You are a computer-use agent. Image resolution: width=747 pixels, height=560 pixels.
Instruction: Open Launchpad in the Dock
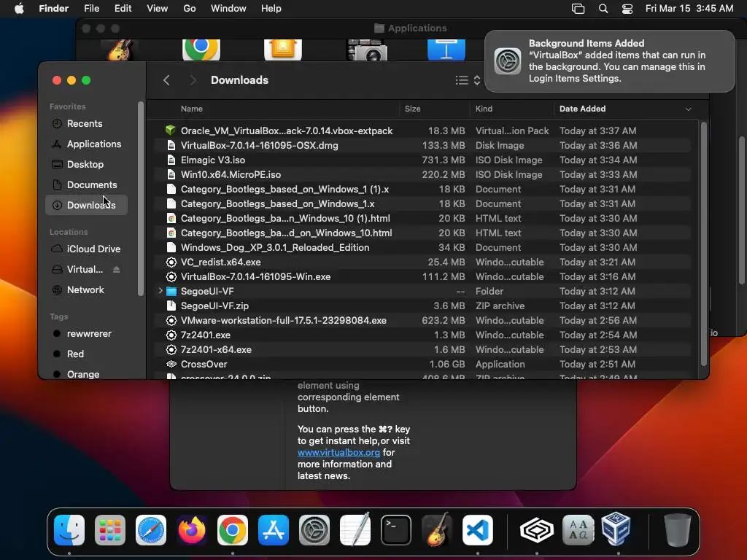(110, 529)
